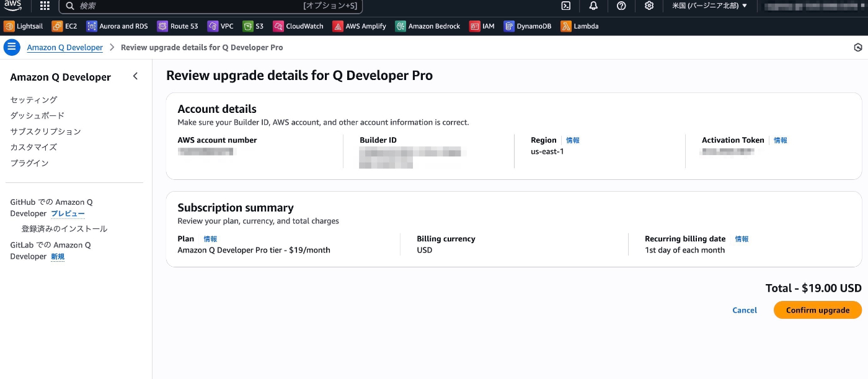Screen dimensions: 868x379
Task: Open セッティング in sidebar
Action: [33, 100]
